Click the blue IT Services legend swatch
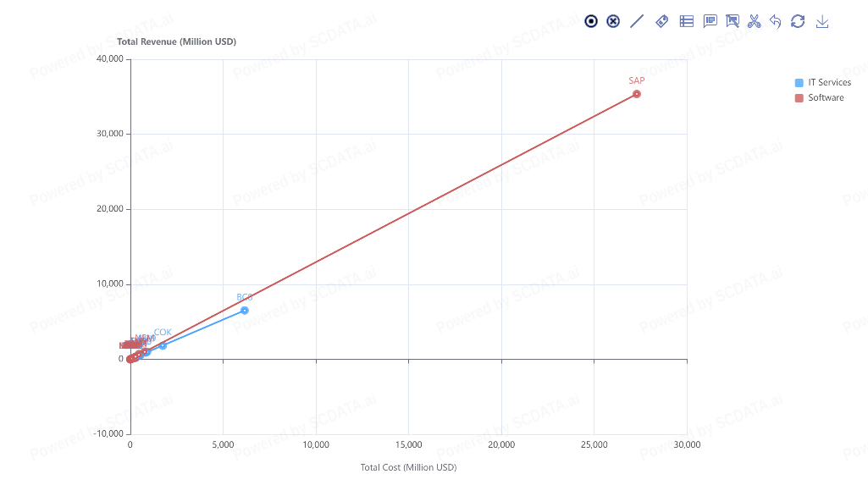This screenshot has height=485, width=868. [x=799, y=82]
